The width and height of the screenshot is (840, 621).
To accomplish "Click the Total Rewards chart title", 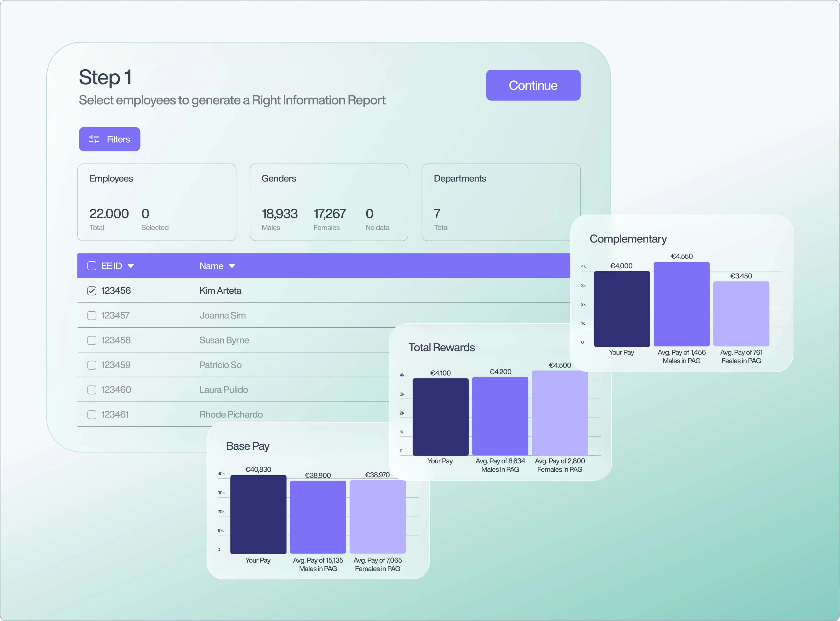I will tap(442, 347).
